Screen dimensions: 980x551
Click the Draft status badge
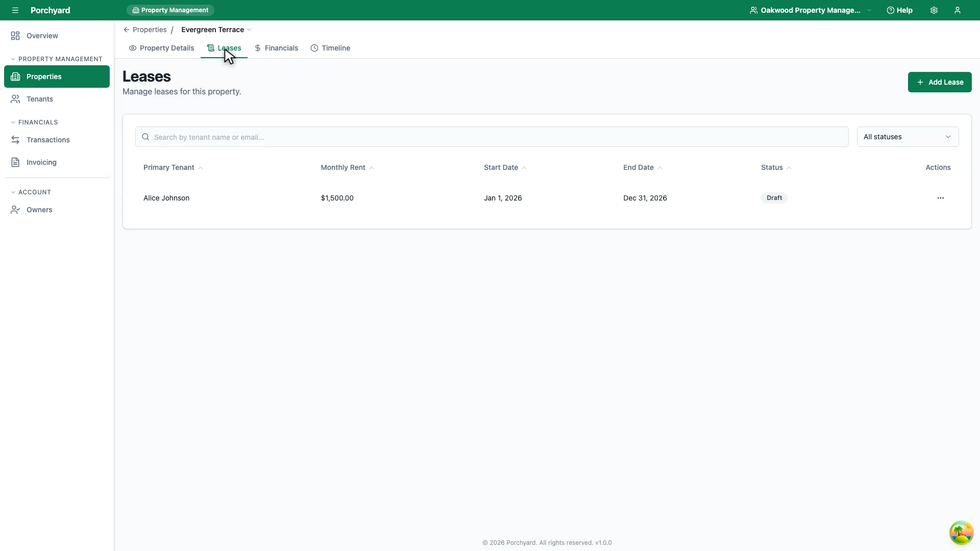(x=774, y=198)
